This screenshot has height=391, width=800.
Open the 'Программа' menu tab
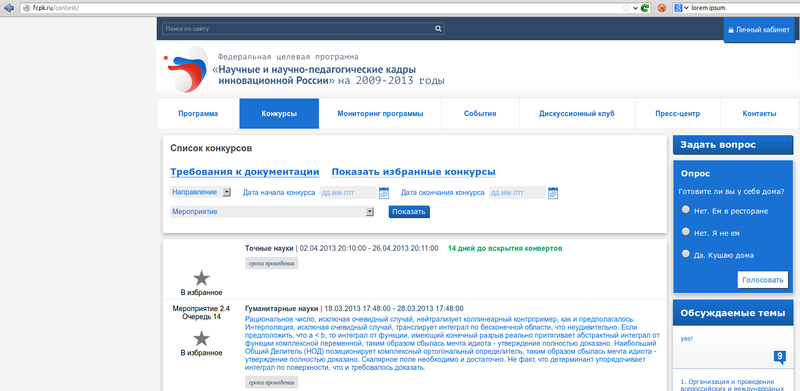tap(198, 114)
